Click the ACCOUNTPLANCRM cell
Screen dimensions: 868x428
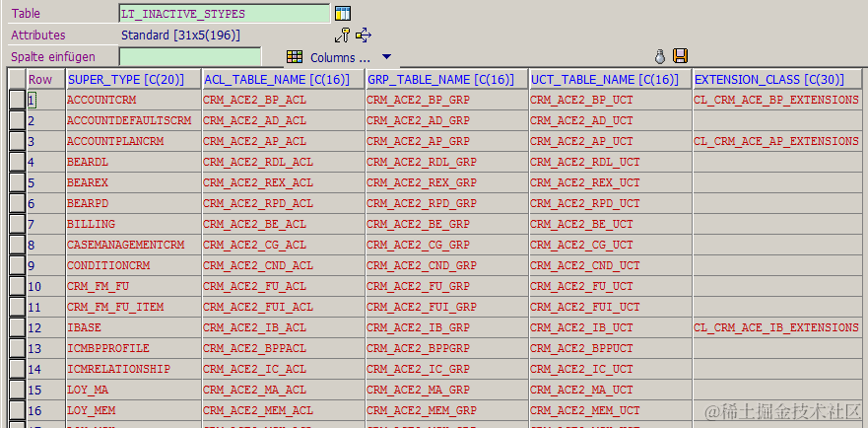point(133,141)
